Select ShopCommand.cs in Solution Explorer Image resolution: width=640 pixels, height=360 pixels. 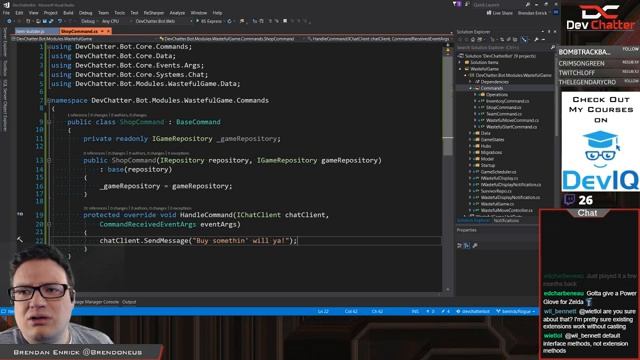point(503,107)
